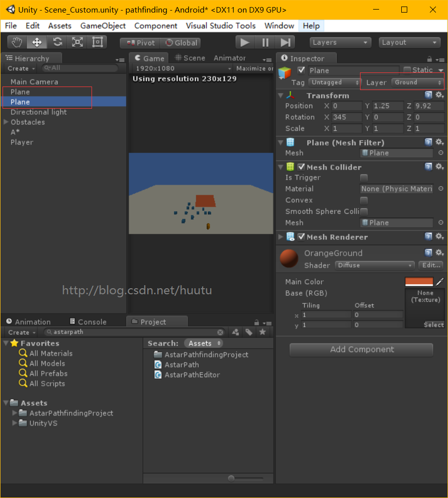Viewport: 448px width, 498px height.
Task: Open the File menu
Action: 11,26
